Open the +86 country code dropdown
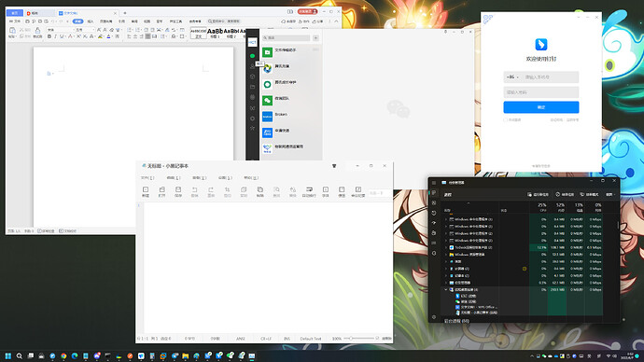644x362 pixels. pos(512,77)
